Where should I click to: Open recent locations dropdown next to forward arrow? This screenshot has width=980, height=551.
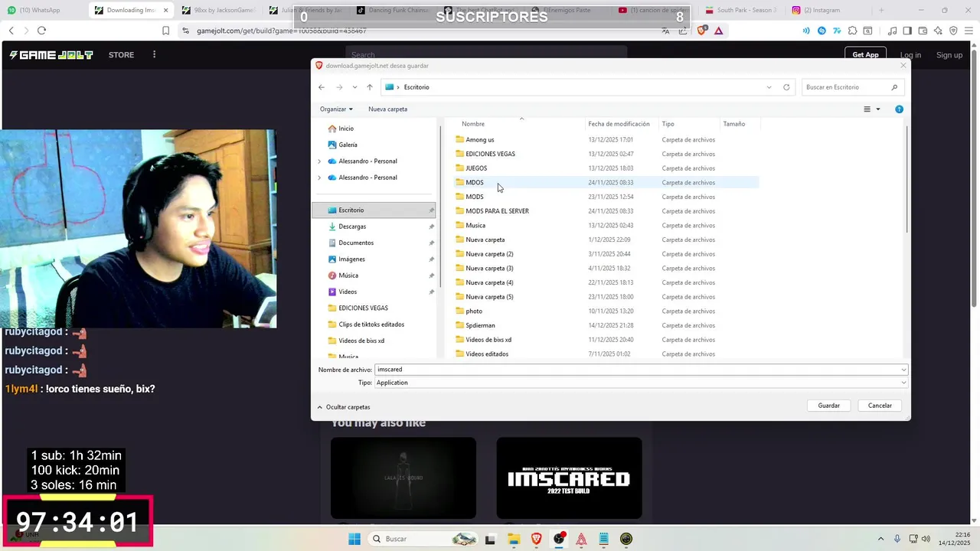coord(354,87)
